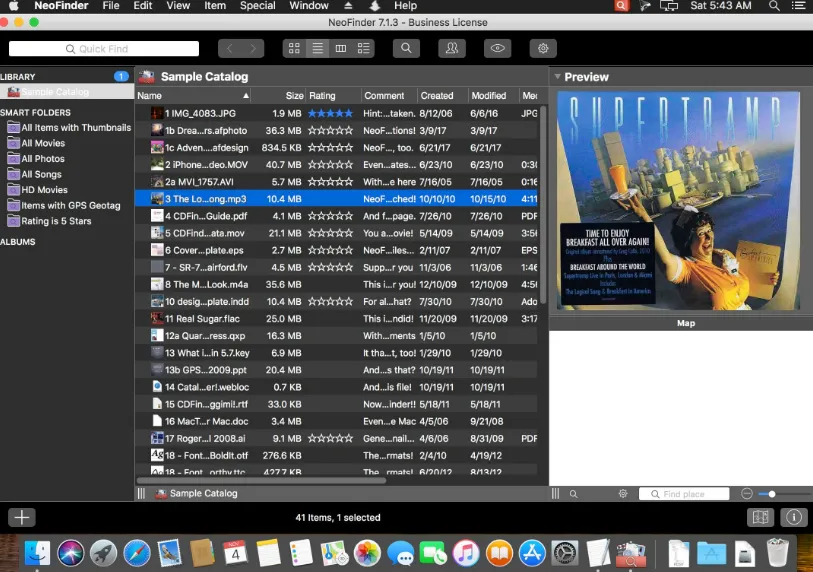This screenshot has width=813, height=572.
Task: Click the blue star rating of IMG_4083.JPG
Action: pos(330,113)
